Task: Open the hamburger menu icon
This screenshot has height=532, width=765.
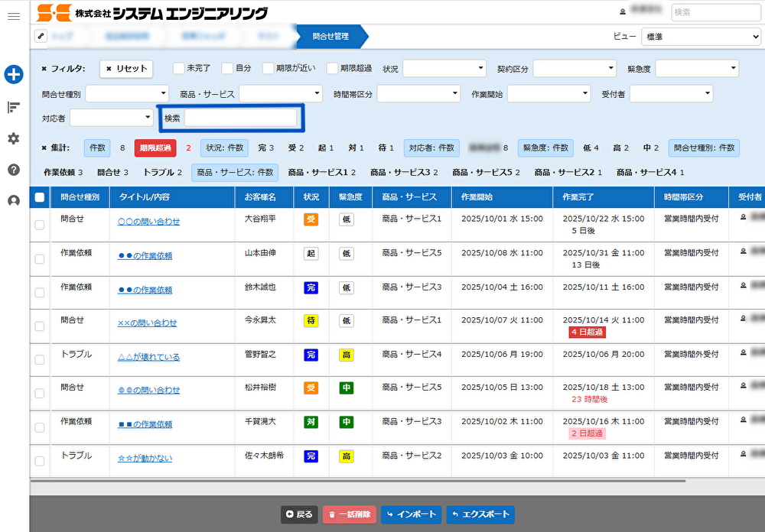Action: (13, 16)
